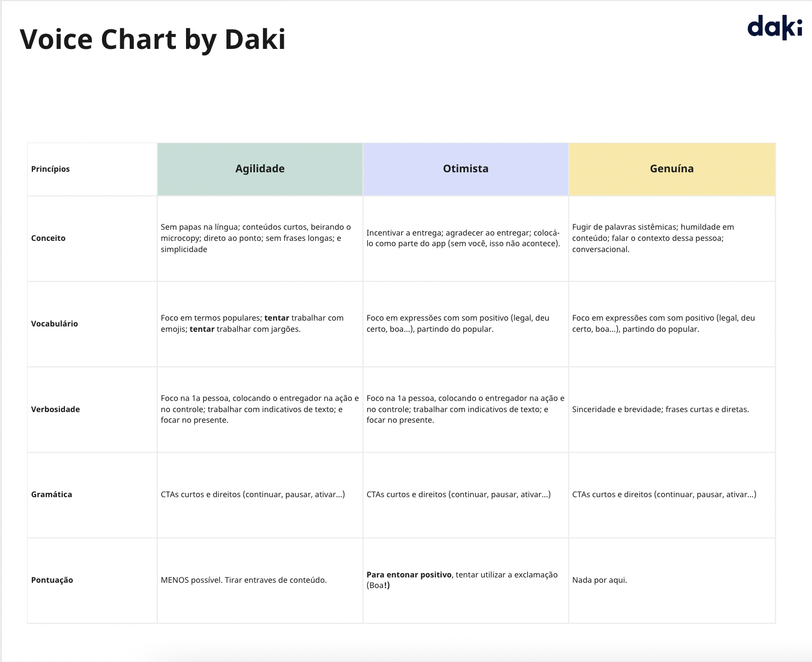Click the Princípios header cell

pyautogui.click(x=50, y=169)
